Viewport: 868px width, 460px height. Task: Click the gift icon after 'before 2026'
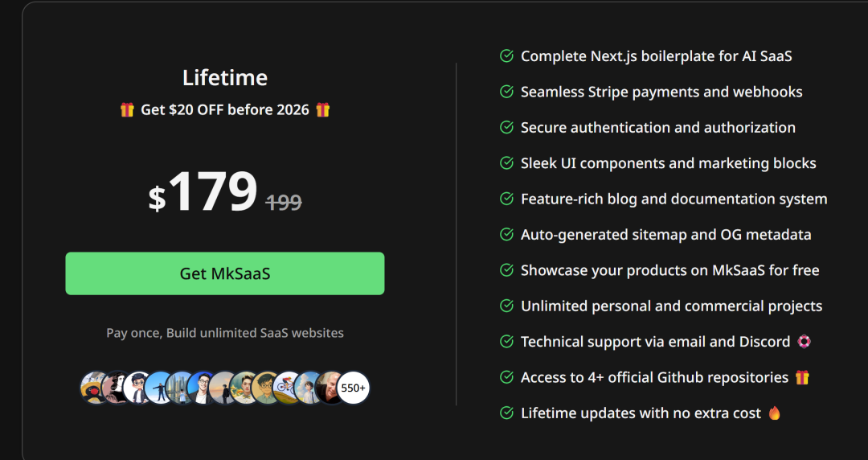(x=323, y=109)
